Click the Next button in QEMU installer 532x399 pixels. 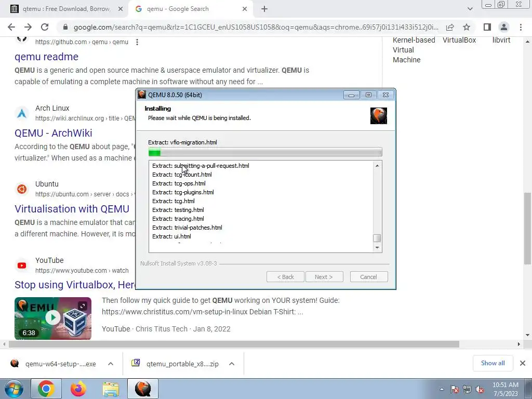[324, 277]
